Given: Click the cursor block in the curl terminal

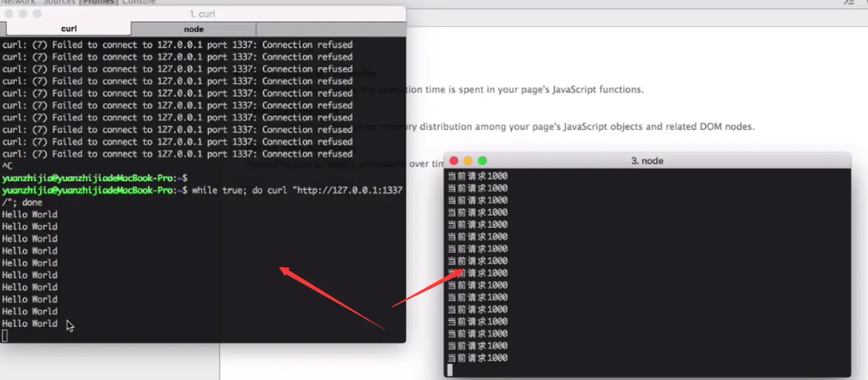Looking at the screenshot, I should (x=5, y=336).
